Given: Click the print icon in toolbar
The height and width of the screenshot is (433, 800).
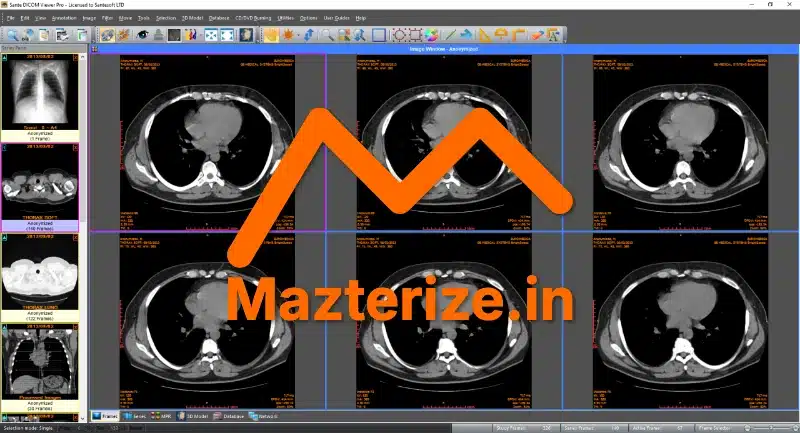Looking at the screenshot, I should [x=62, y=35].
